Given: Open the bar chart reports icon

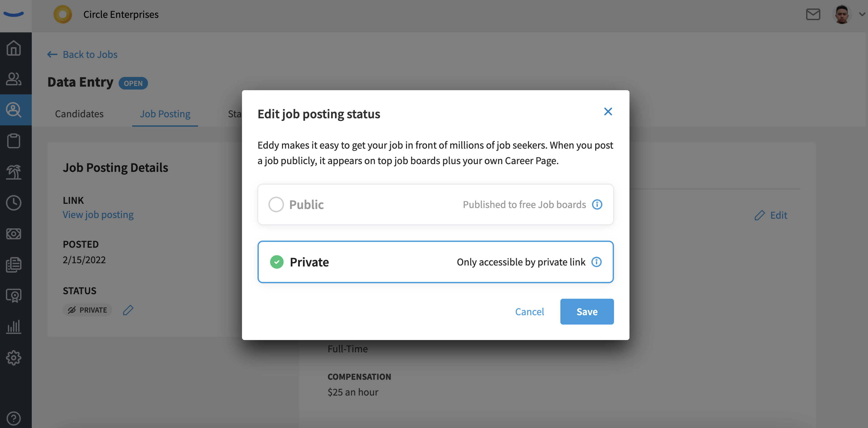Looking at the screenshot, I should click(14, 327).
